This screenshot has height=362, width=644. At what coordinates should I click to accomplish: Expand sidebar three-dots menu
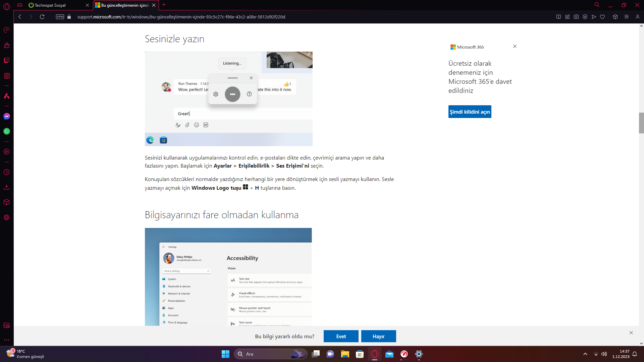7,340
